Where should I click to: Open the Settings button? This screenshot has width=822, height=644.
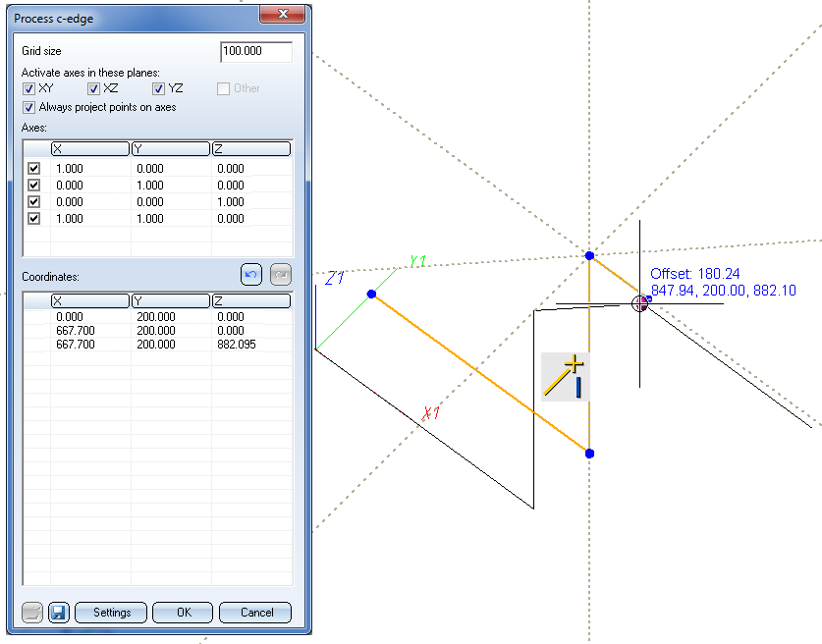[x=111, y=613]
